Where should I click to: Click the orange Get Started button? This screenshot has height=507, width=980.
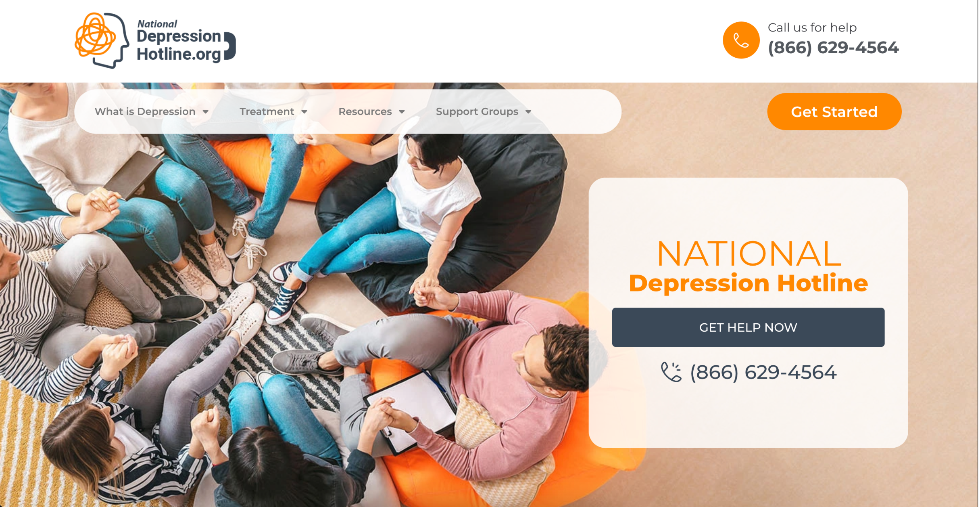click(834, 111)
